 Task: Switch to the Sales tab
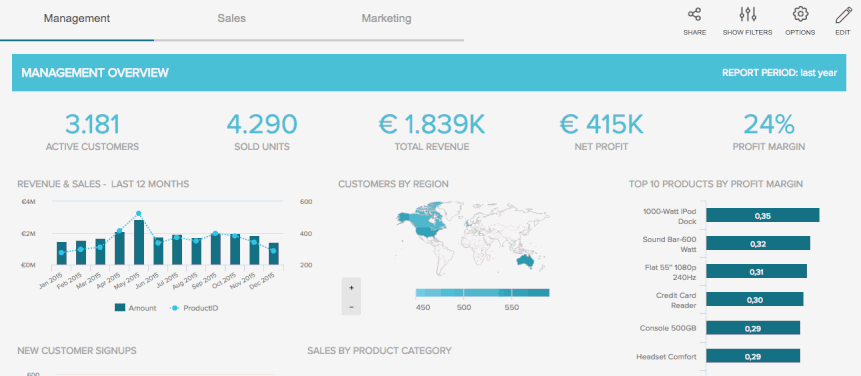232,18
